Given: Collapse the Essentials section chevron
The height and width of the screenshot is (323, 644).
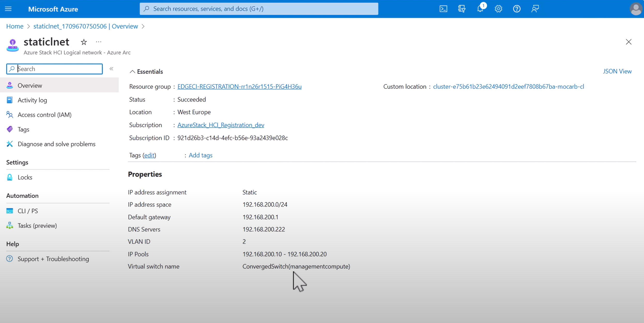Looking at the screenshot, I should coord(133,71).
